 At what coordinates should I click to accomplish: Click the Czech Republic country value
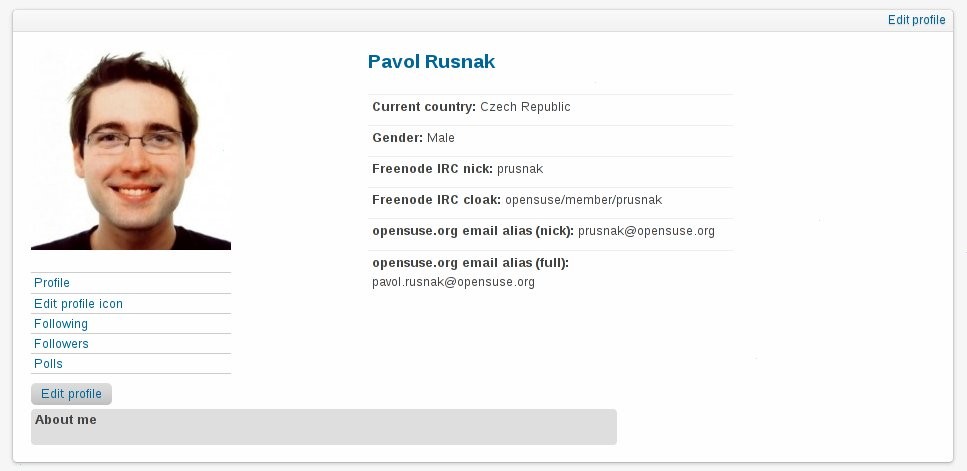coord(525,107)
